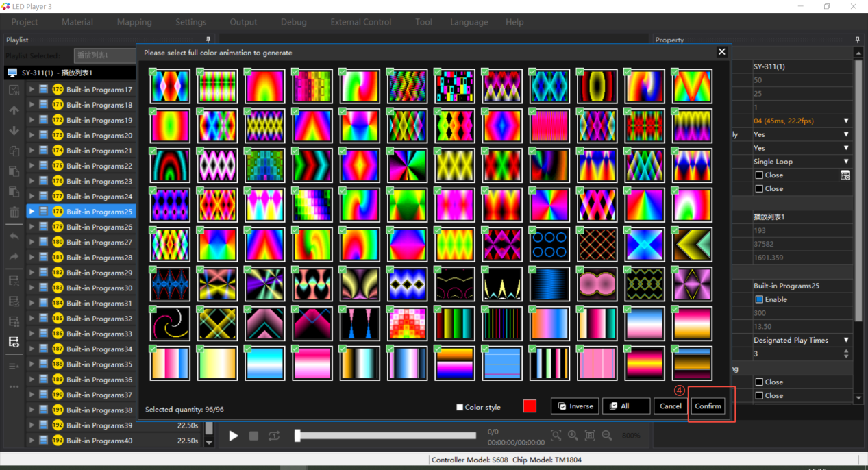Image resolution: width=868 pixels, height=470 pixels.
Task: Click the playback progress slider handle
Action: (x=297, y=436)
